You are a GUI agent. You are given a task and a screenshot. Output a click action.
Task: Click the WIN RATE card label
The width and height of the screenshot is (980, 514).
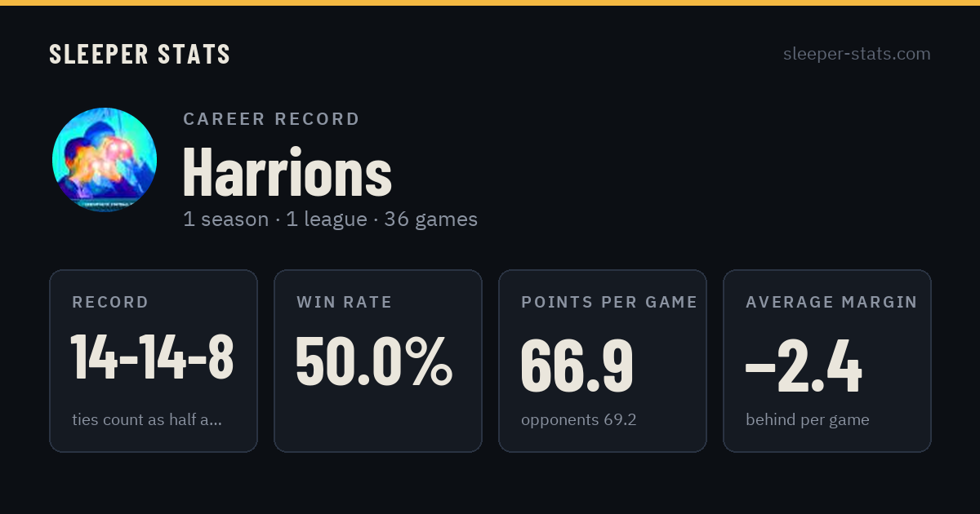pos(345,303)
